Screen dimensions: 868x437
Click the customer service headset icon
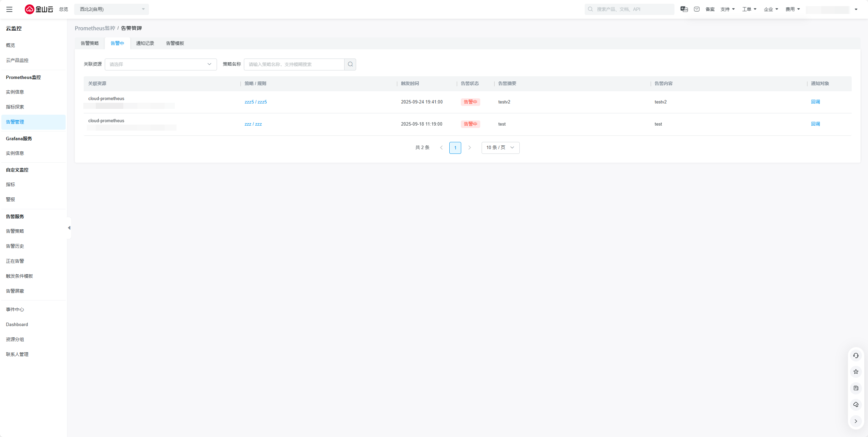pos(856,356)
